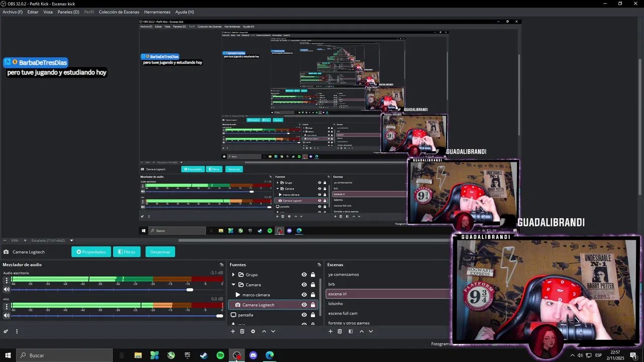This screenshot has height=362, width=644.
Task: Move selected scene down
Action: click(371, 331)
